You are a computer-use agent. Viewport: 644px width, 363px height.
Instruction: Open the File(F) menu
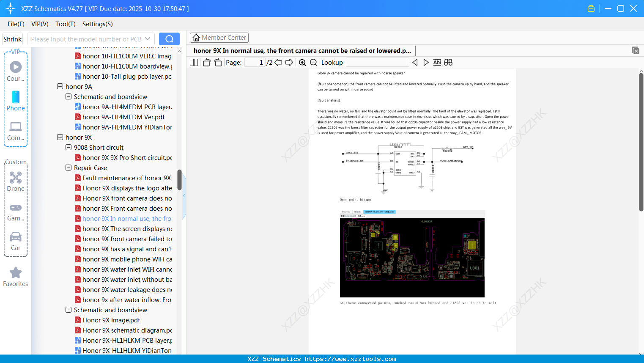click(x=16, y=24)
